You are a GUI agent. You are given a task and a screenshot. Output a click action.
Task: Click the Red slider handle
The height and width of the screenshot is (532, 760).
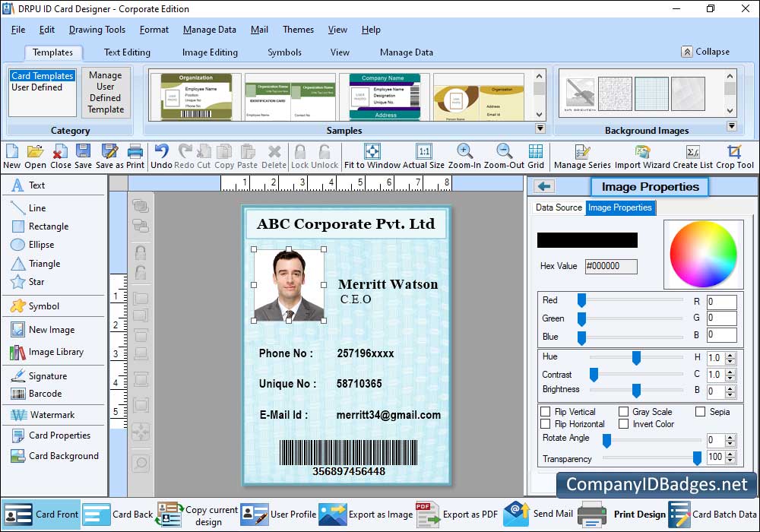point(581,300)
